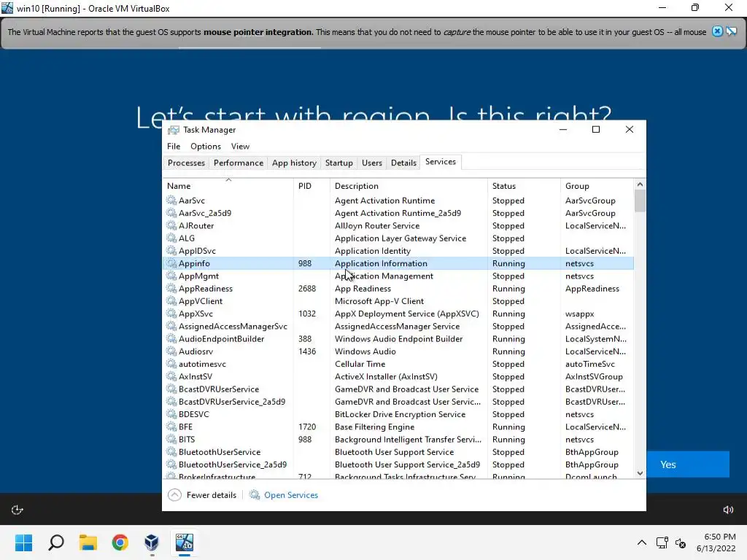Select the Audiosrv service row
The image size is (747, 560).
pos(398,351)
